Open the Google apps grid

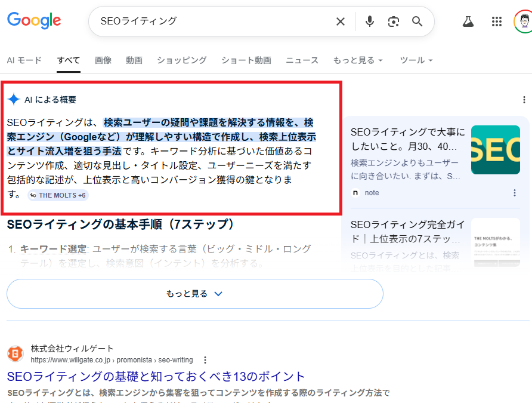[x=496, y=21]
